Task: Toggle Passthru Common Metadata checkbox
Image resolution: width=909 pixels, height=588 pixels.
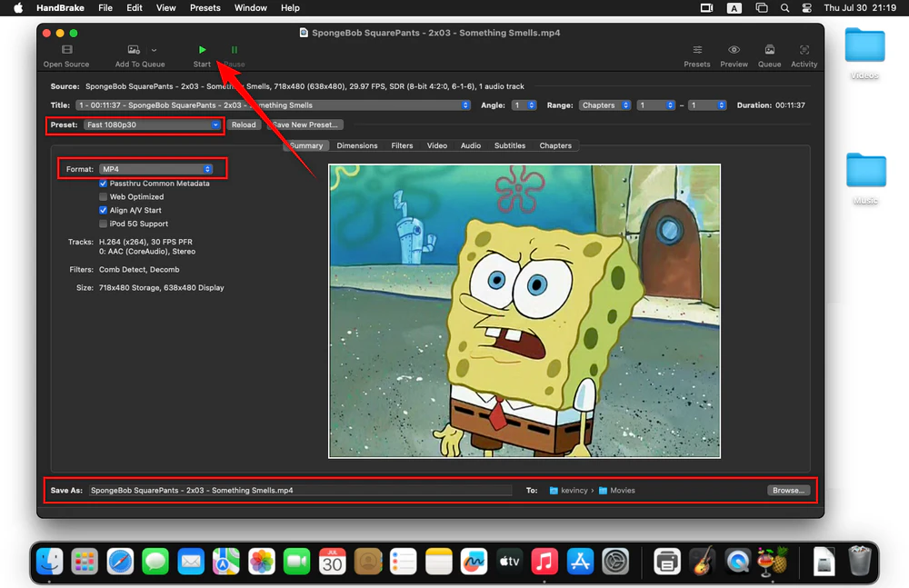Action: 104,184
